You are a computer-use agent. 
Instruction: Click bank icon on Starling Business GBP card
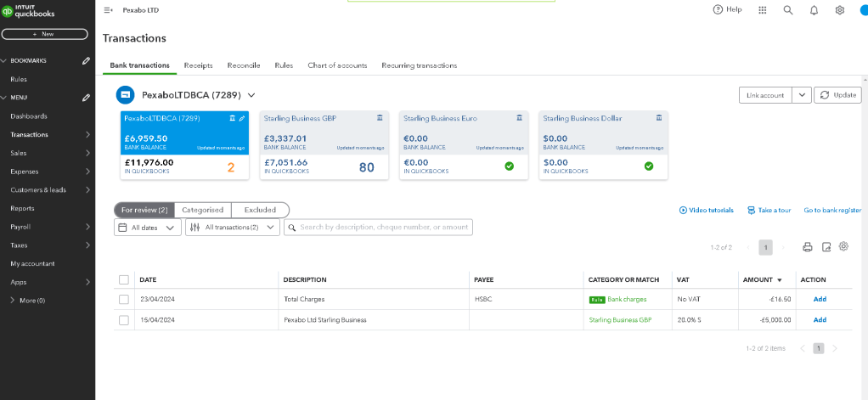tap(380, 118)
